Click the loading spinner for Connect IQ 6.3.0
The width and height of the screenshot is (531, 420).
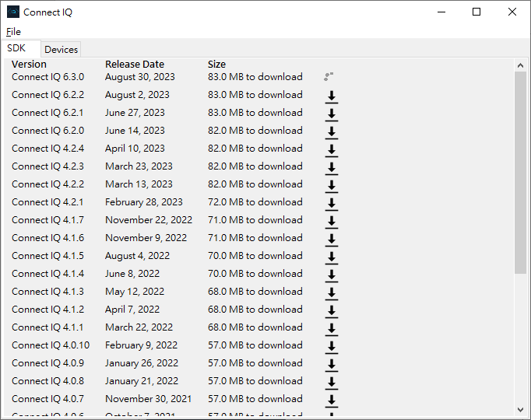click(x=328, y=77)
